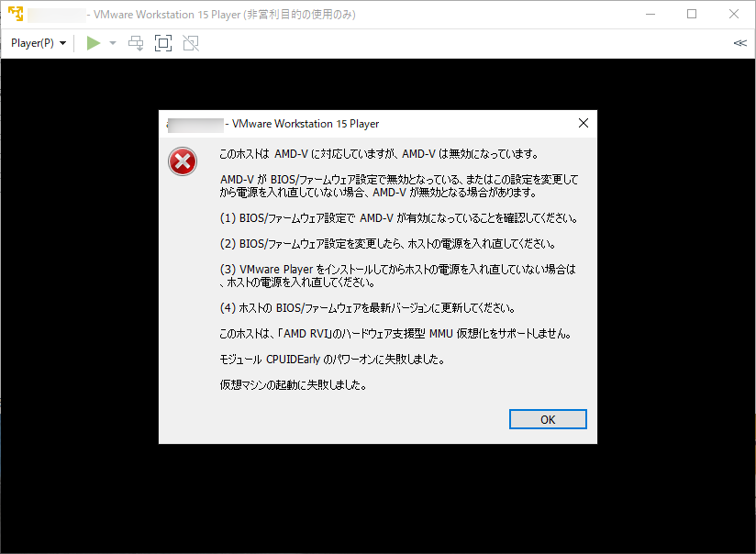
Task: Click OK in the error dialog
Action: pyautogui.click(x=548, y=419)
